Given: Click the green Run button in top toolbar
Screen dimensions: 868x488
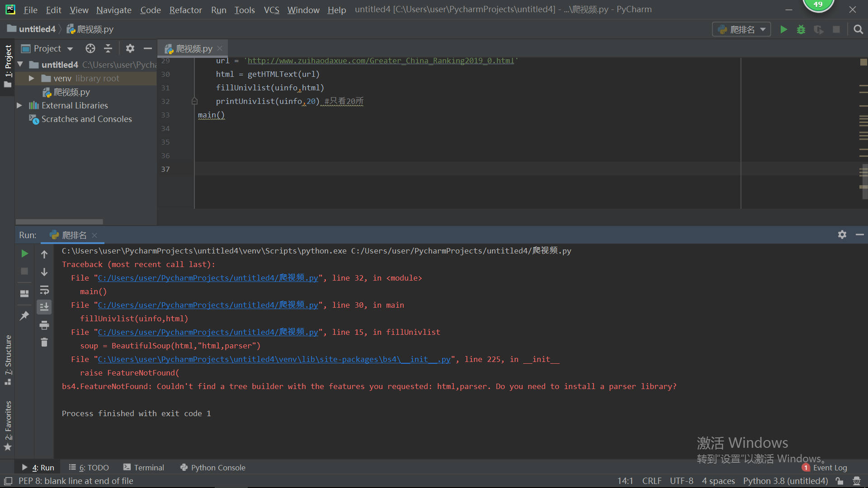Looking at the screenshot, I should point(783,29).
